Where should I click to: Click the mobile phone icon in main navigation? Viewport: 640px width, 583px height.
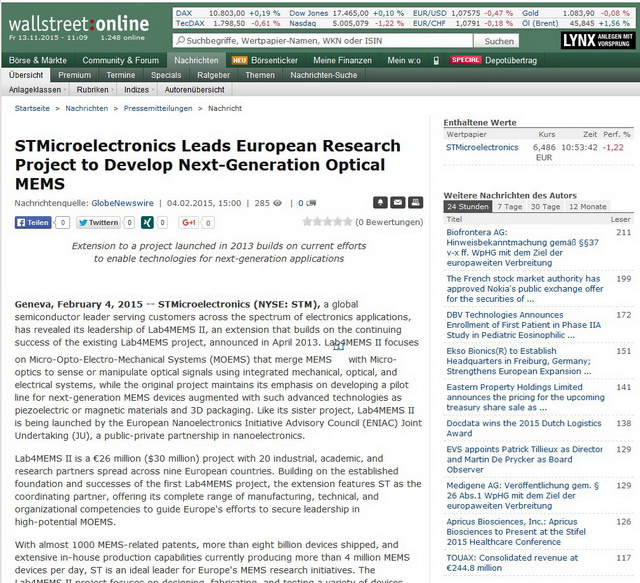(436, 60)
